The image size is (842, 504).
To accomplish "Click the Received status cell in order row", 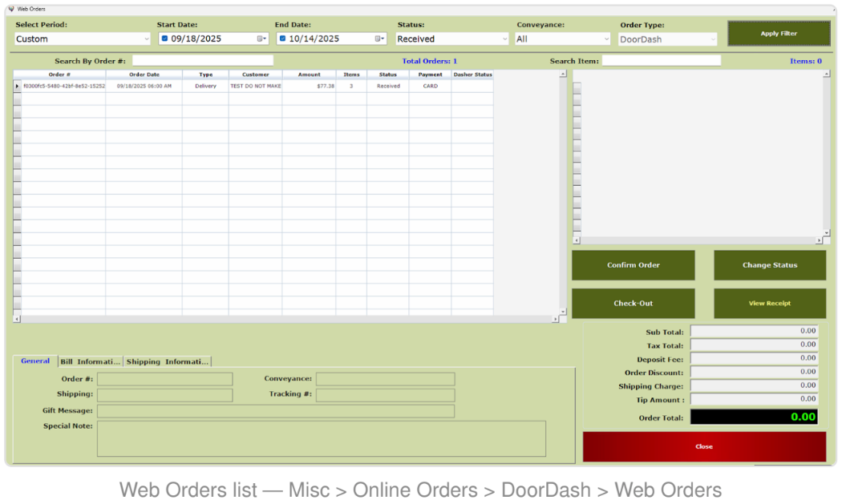I will point(387,86).
